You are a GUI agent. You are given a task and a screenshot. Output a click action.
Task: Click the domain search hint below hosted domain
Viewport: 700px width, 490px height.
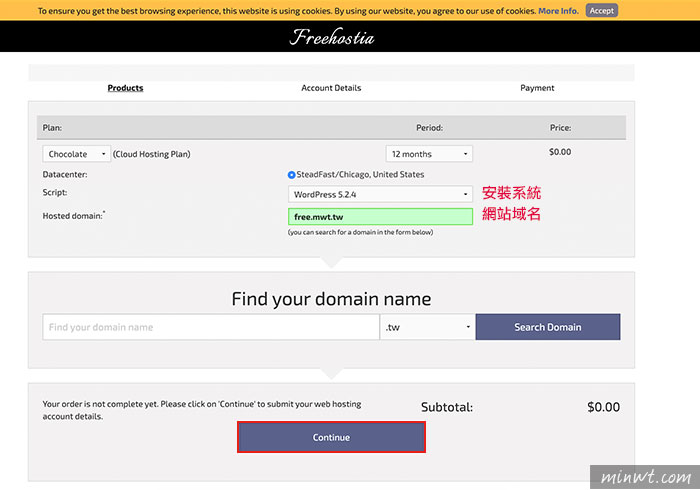[x=360, y=232]
